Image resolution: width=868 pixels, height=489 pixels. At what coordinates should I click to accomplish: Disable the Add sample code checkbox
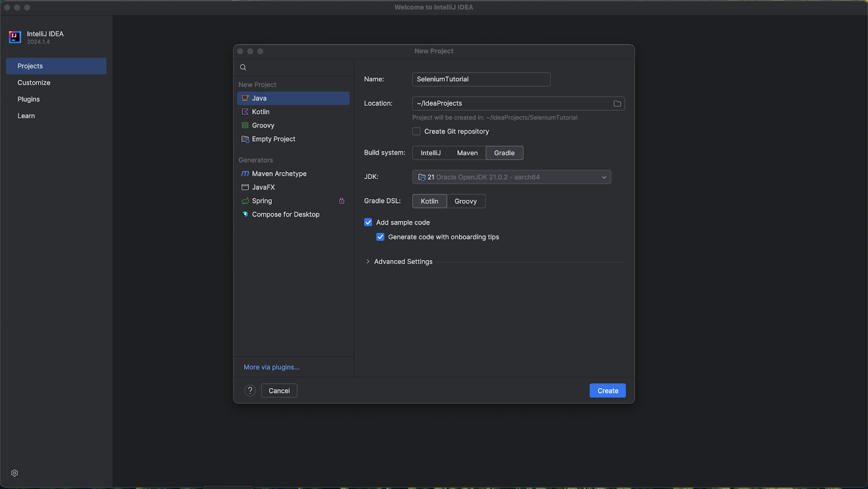[x=368, y=222]
